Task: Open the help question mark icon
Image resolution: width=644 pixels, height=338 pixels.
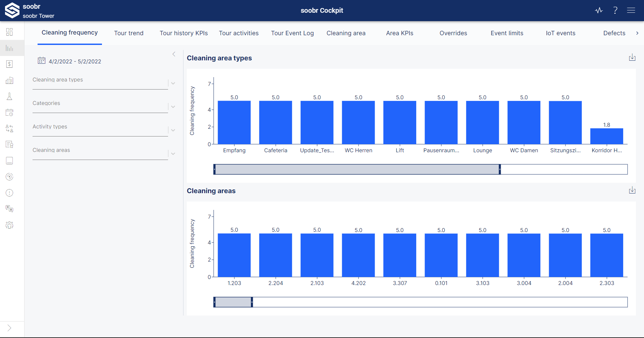Action: (615, 10)
